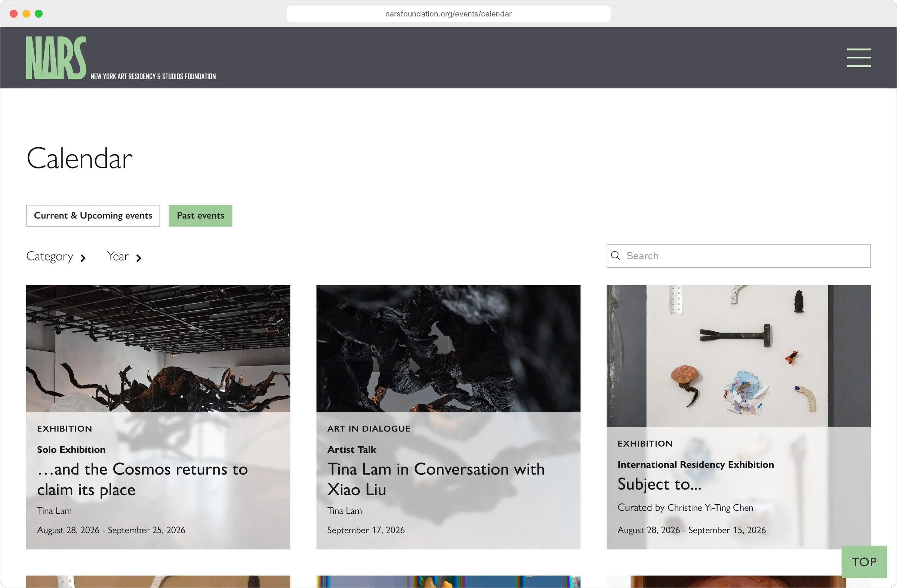Click 'Solo Exhibition' label
The image size is (897, 588).
tap(71, 450)
